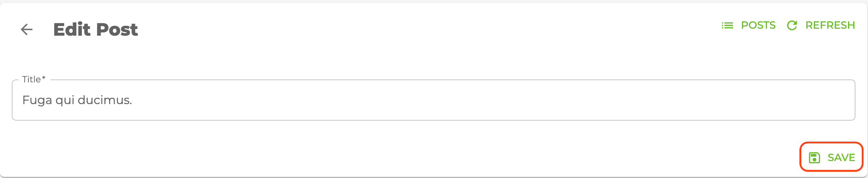Click the Edit Post heading
Screen dimensions: 868x178
tap(96, 29)
